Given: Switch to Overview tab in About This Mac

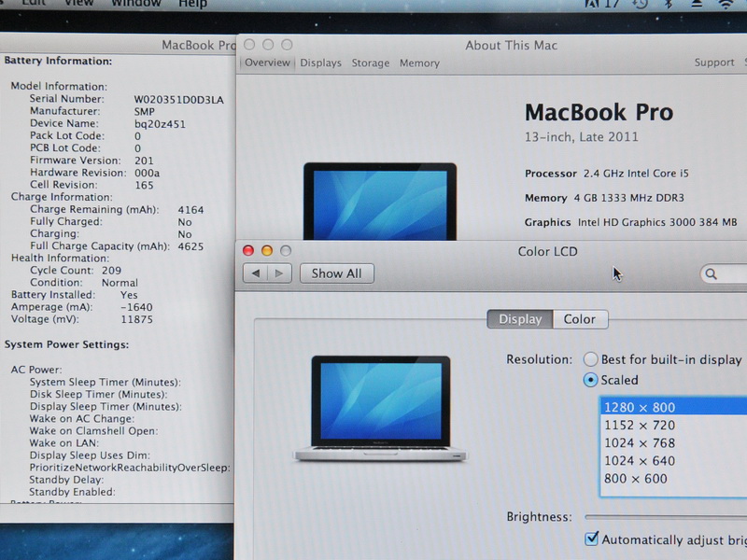Looking at the screenshot, I should click(267, 63).
